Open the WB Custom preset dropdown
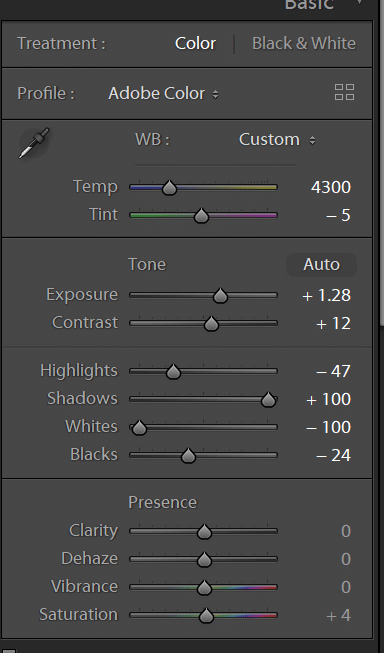The width and height of the screenshot is (384, 653). (x=277, y=140)
